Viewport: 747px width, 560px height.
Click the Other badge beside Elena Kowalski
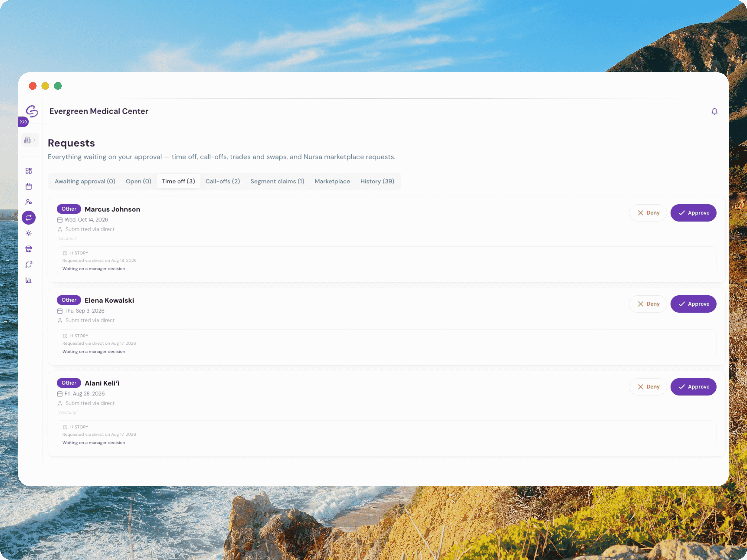coord(69,300)
